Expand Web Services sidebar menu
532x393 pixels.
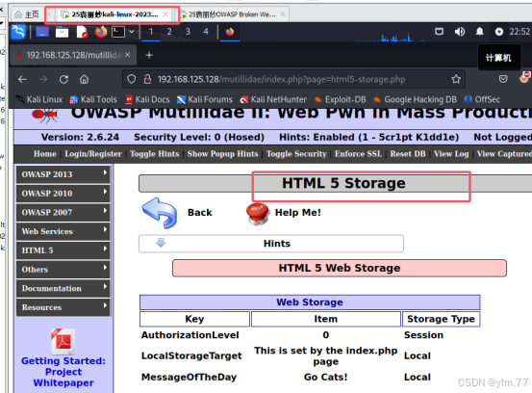pyautogui.click(x=63, y=231)
